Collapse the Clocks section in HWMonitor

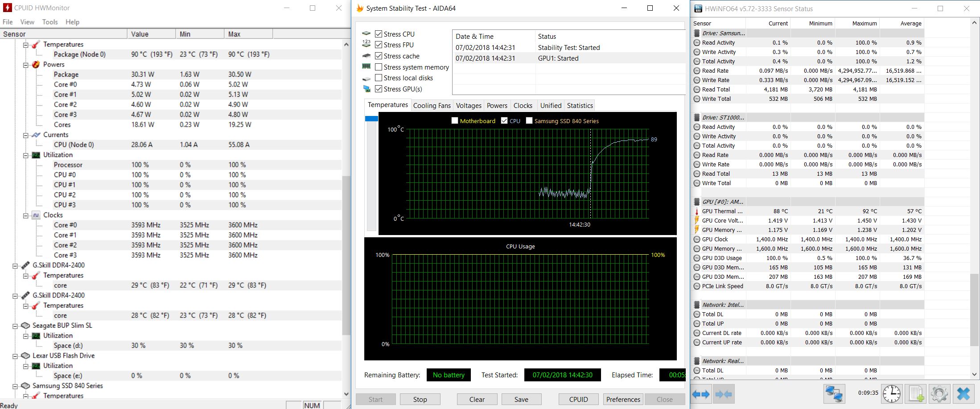(x=26, y=215)
